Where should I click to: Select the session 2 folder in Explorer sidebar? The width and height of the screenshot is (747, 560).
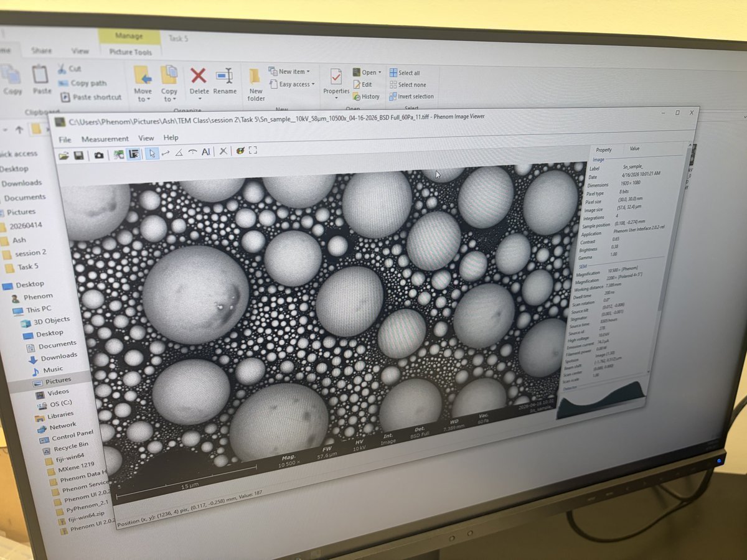[x=25, y=253]
